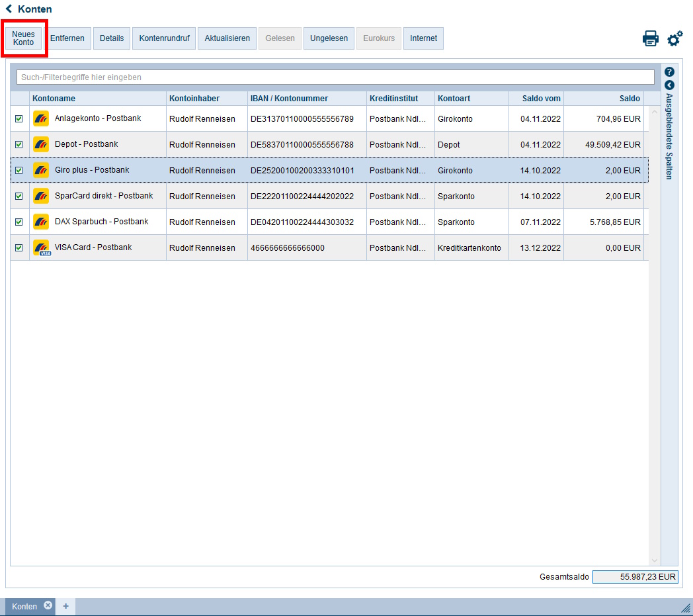Uncheck the Anlagekonto - Postbank checkbox
This screenshot has width=693, height=616.
19,118
